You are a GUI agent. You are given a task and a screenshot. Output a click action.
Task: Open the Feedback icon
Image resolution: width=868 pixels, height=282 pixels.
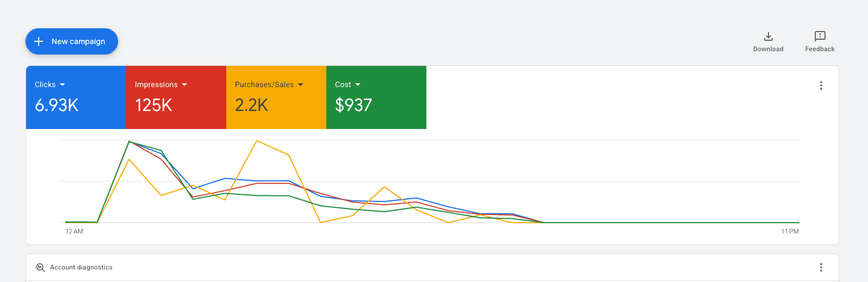pyautogui.click(x=820, y=36)
